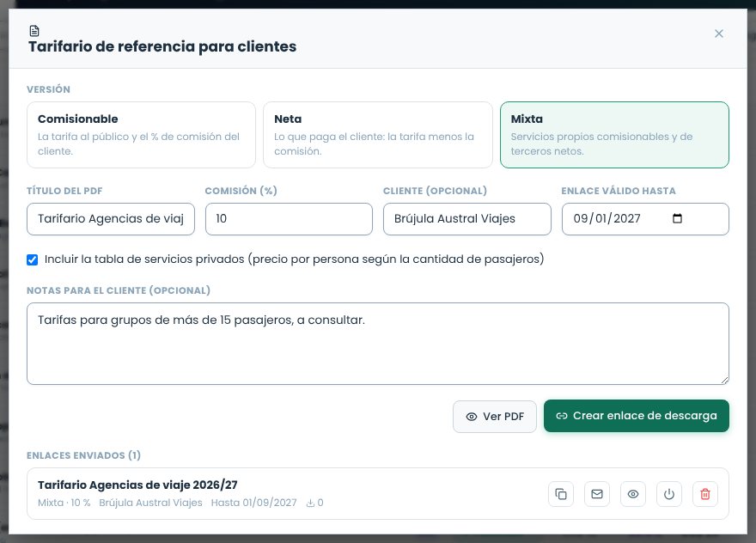This screenshot has height=543, width=756.
Task: Edit the Título del PDF field
Action: click(111, 219)
